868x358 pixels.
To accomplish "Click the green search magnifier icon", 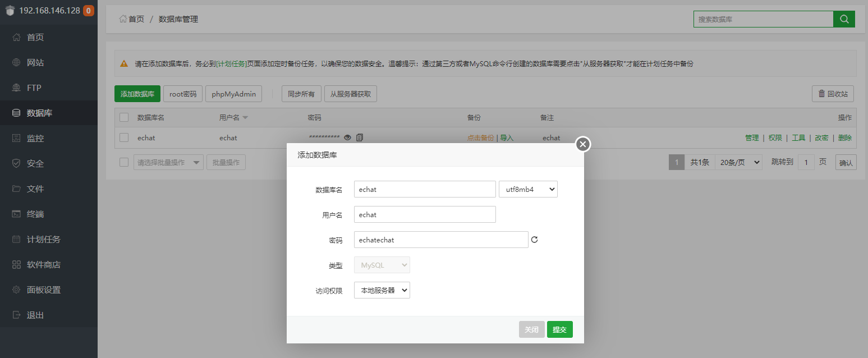I will (x=844, y=19).
